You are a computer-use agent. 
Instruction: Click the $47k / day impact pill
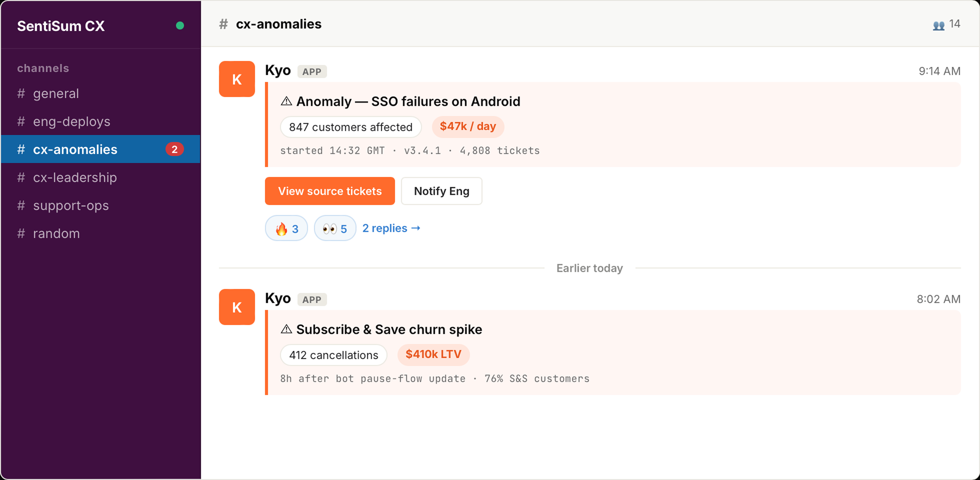(x=468, y=126)
